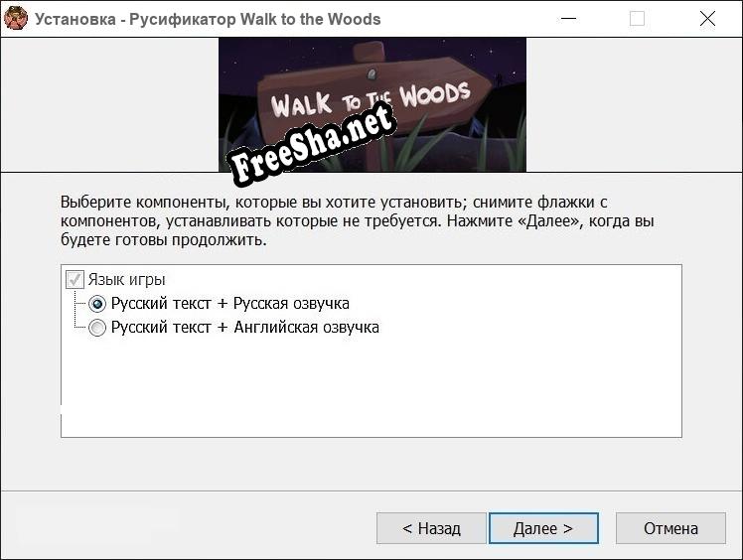The image size is (743, 560).
Task: Minimize the Установка installer window
Action: pyautogui.click(x=568, y=18)
